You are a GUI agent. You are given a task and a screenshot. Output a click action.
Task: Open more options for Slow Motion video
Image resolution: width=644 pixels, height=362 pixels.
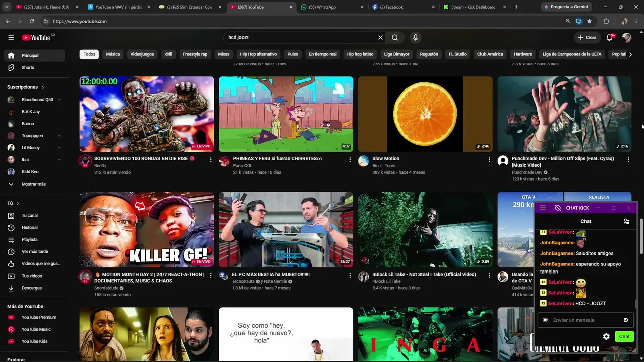(x=489, y=160)
